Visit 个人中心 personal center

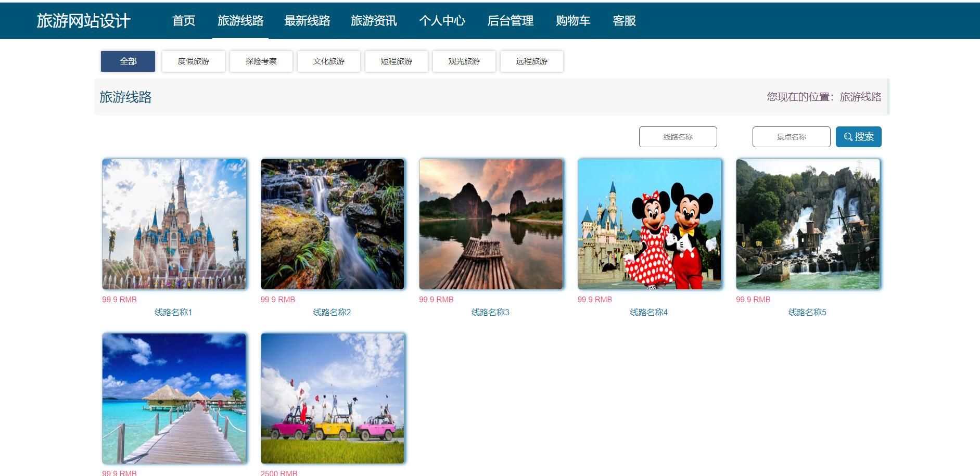point(443,21)
